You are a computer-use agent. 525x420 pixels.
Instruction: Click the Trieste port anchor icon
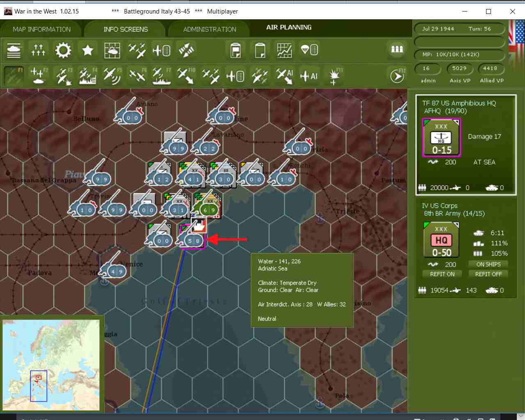pyautogui.click(x=320, y=219)
